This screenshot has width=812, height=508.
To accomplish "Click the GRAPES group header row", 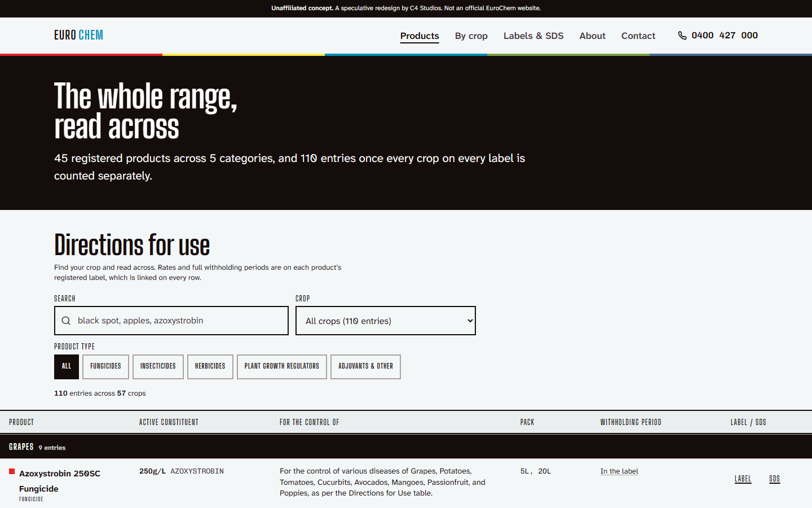I will (x=406, y=447).
